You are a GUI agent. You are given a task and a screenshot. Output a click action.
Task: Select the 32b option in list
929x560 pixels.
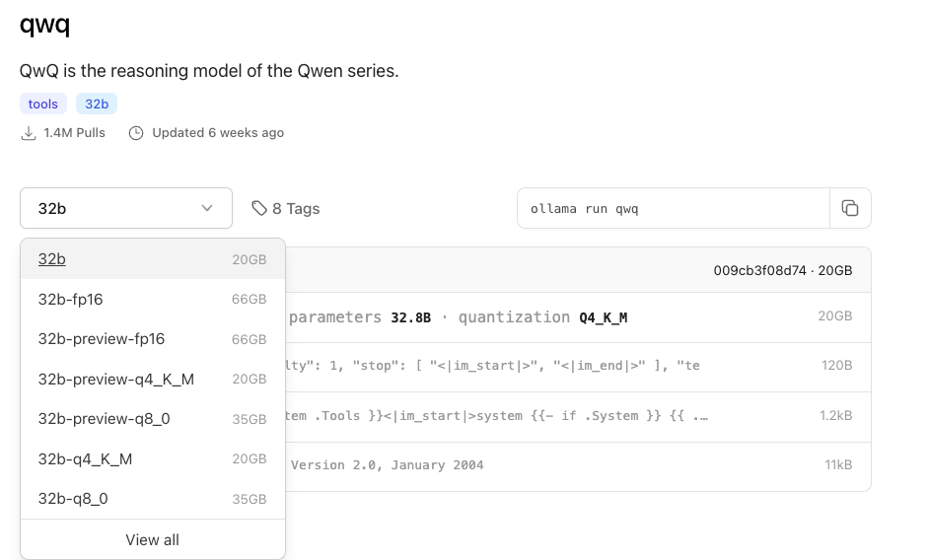[x=153, y=259]
